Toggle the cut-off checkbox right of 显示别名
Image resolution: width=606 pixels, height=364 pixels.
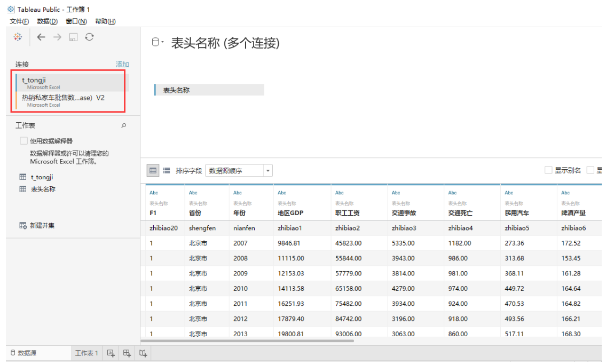(590, 170)
